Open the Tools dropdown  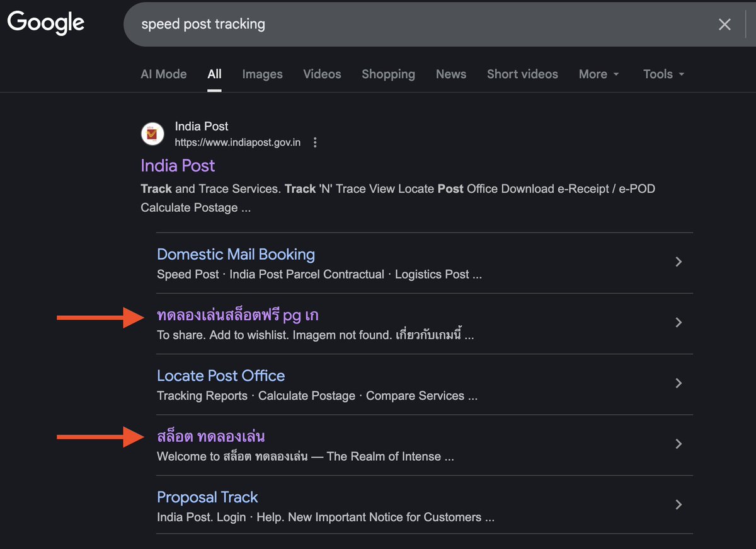(x=663, y=74)
